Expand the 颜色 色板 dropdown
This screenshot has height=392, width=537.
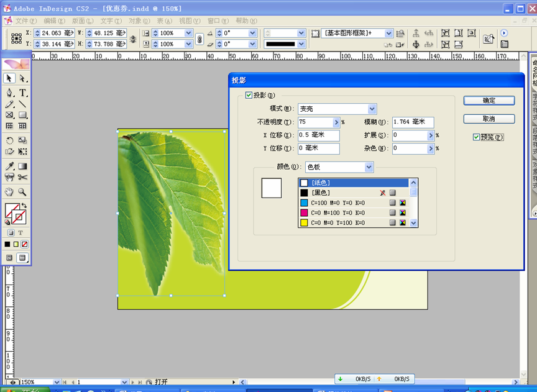369,167
